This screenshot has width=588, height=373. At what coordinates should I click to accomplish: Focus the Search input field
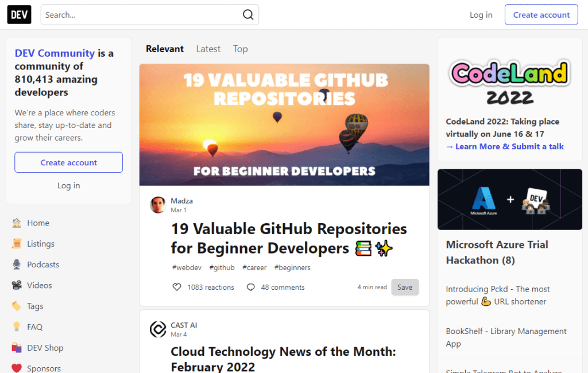click(150, 14)
